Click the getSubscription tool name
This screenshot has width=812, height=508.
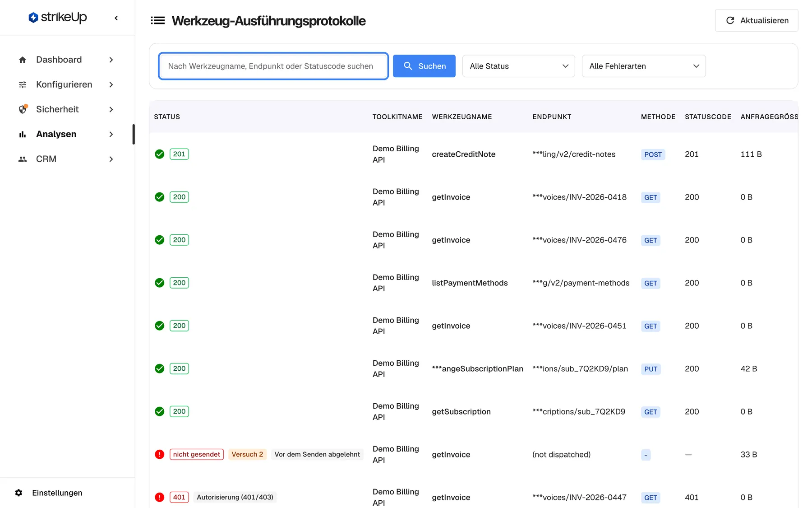click(461, 411)
